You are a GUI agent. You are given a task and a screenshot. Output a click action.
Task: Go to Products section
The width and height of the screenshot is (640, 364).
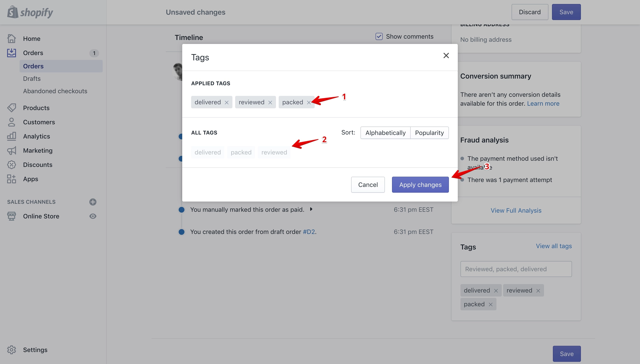point(36,108)
